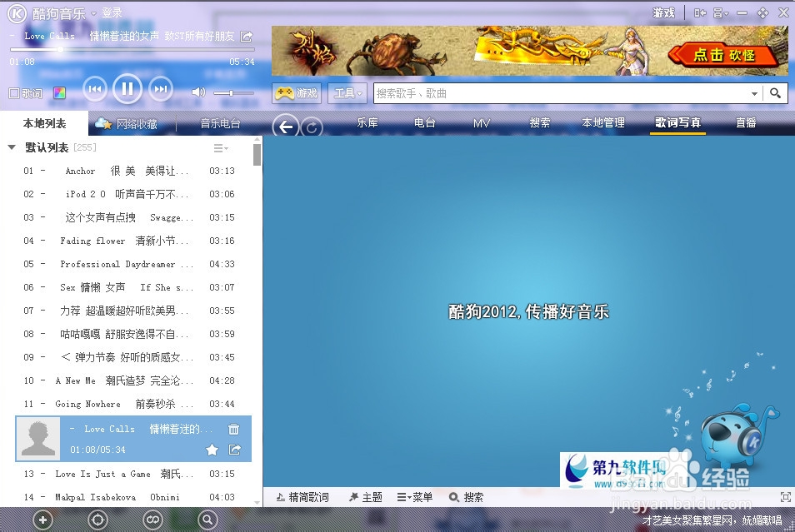The width and height of the screenshot is (795, 532).
Task: Click the Love Calls artist thumbnail
Action: tap(38, 439)
